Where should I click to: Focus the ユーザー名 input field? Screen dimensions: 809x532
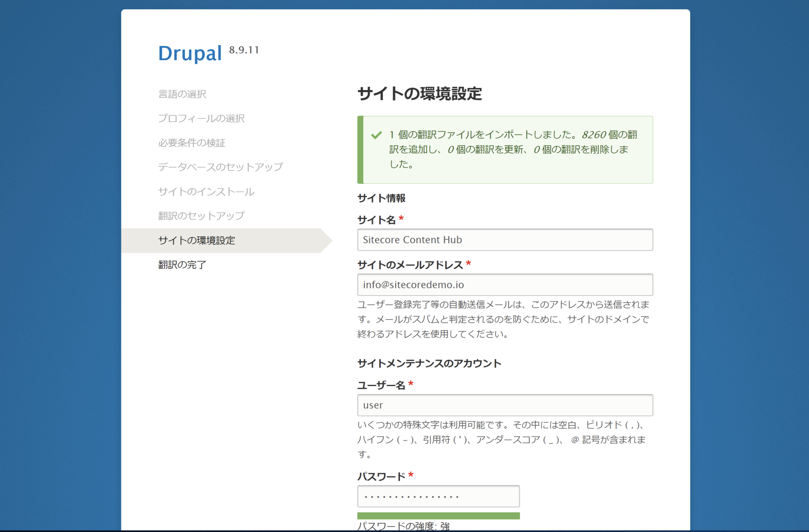[505, 405]
